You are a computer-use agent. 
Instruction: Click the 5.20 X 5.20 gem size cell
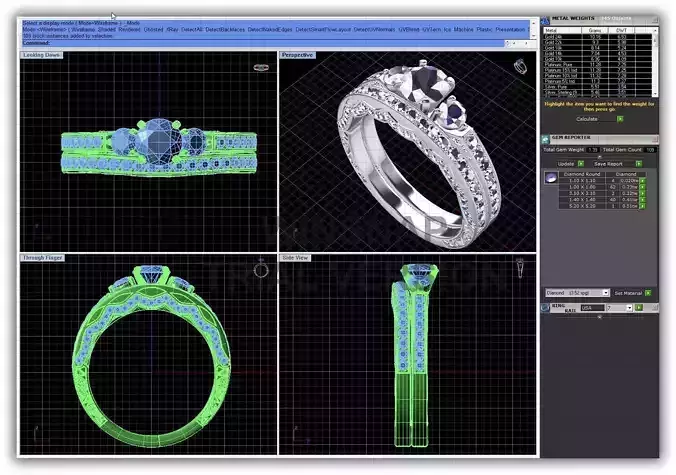(582, 206)
